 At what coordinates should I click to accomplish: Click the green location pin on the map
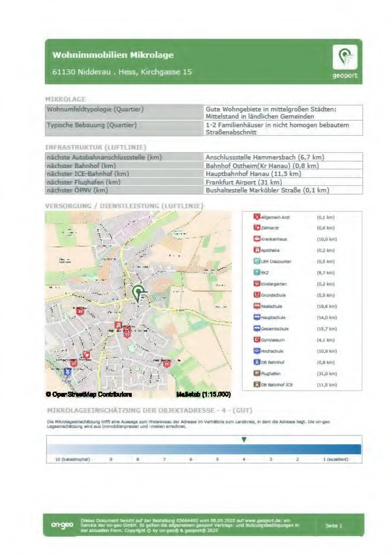(138, 293)
